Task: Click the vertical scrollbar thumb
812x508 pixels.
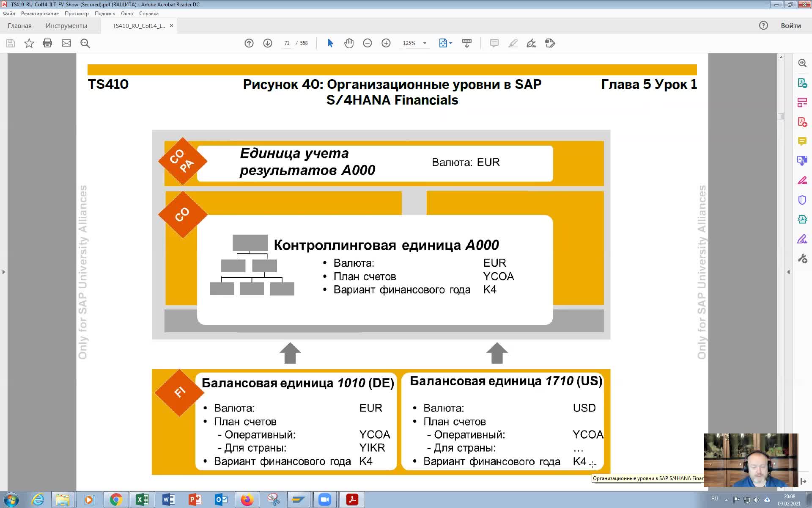Action: (x=781, y=116)
